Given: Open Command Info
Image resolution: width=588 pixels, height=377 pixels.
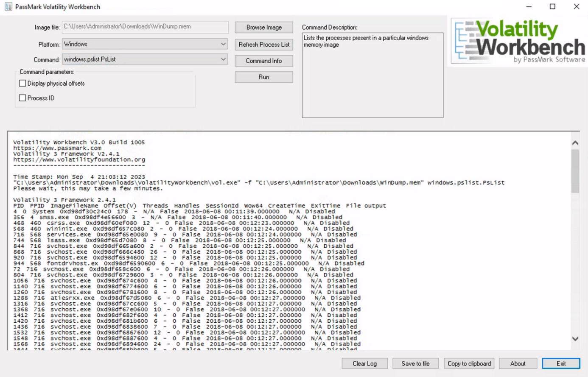Looking at the screenshot, I should tap(264, 61).
